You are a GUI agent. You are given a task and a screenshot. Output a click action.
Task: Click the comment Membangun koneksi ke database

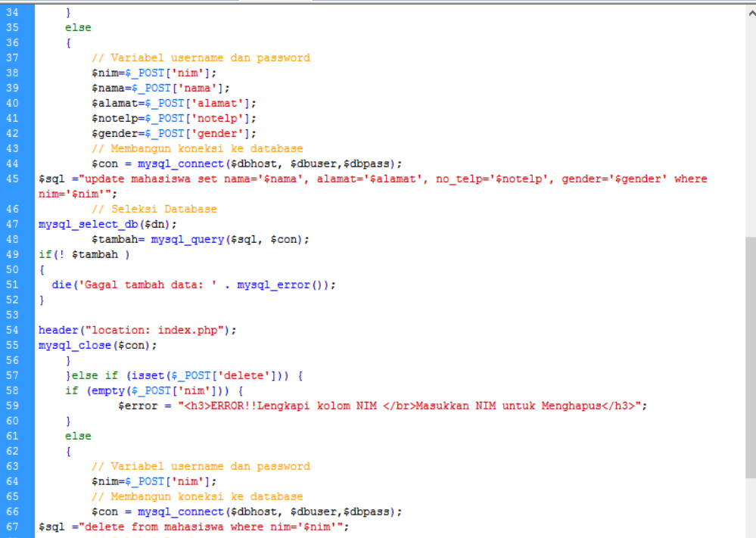[x=197, y=148]
